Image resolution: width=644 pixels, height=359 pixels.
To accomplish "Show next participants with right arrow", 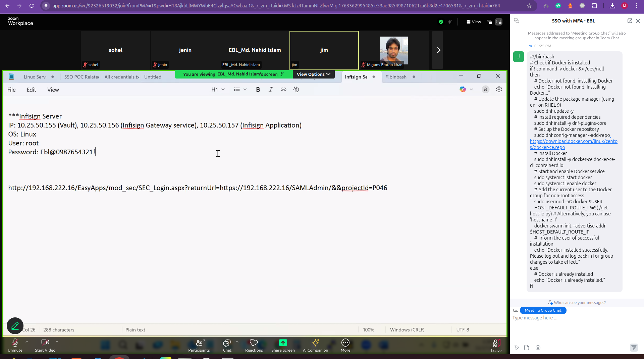I will click(x=438, y=50).
